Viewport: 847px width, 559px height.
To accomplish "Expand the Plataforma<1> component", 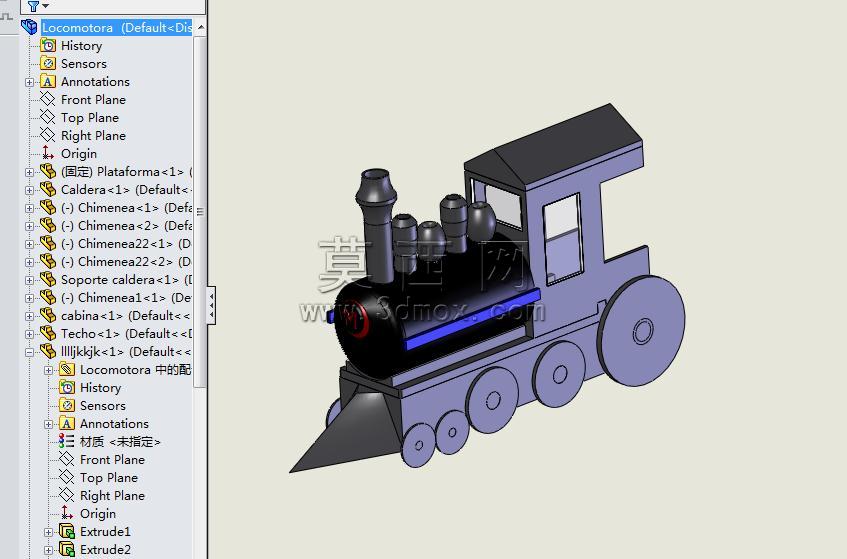I will [x=29, y=172].
